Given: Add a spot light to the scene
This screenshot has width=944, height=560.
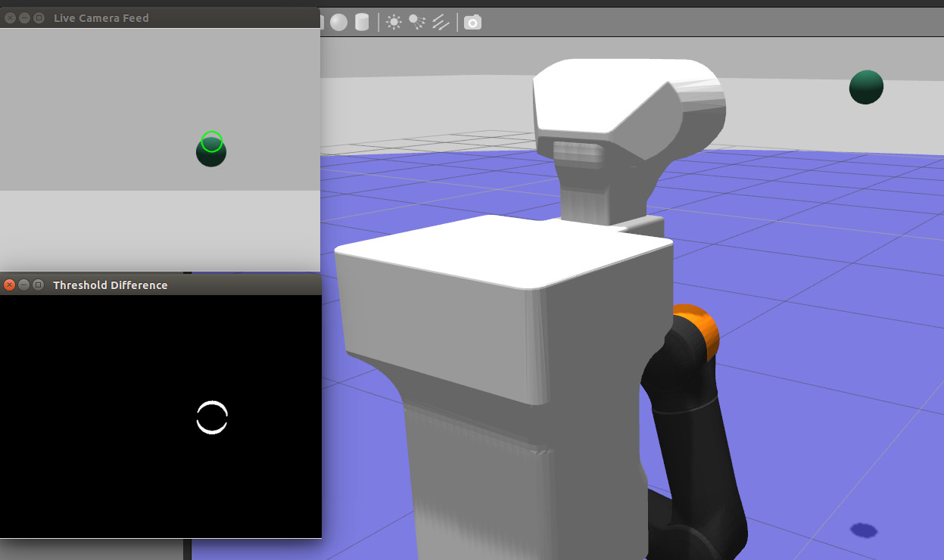Looking at the screenshot, I should pos(417,22).
